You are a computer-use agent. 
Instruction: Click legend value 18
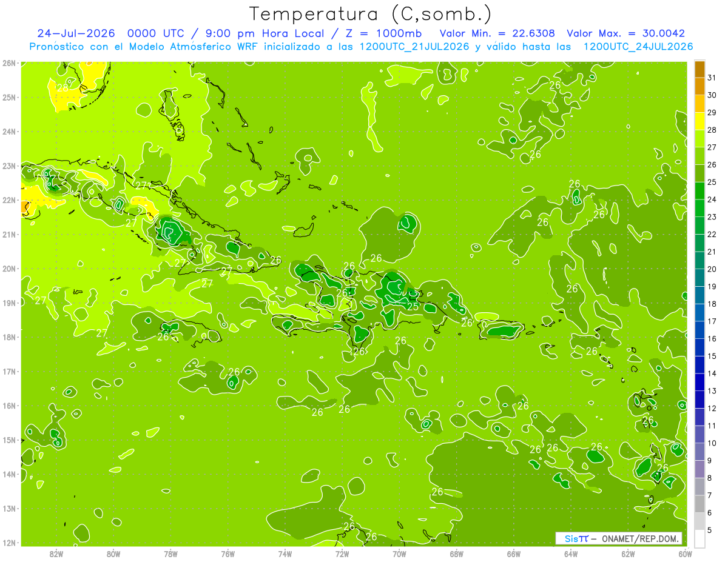(x=712, y=304)
